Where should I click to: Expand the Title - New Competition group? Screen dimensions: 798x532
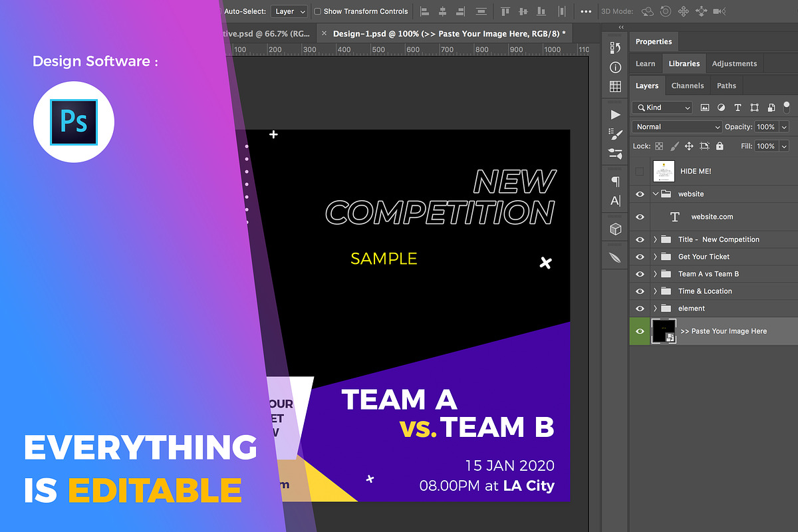point(655,239)
